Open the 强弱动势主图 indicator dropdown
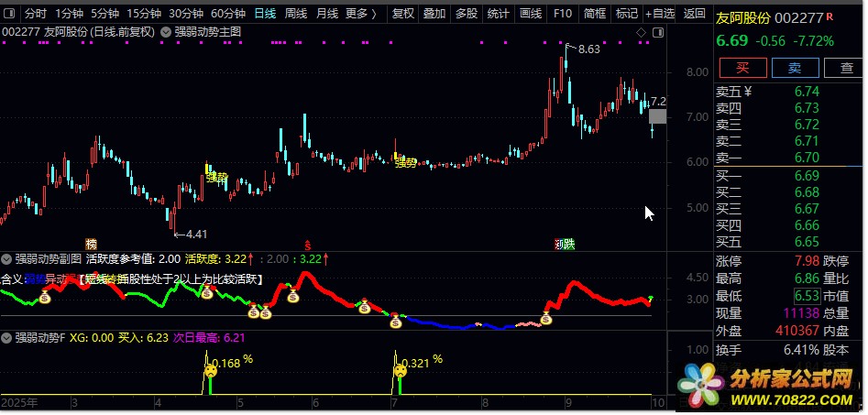 pos(165,32)
